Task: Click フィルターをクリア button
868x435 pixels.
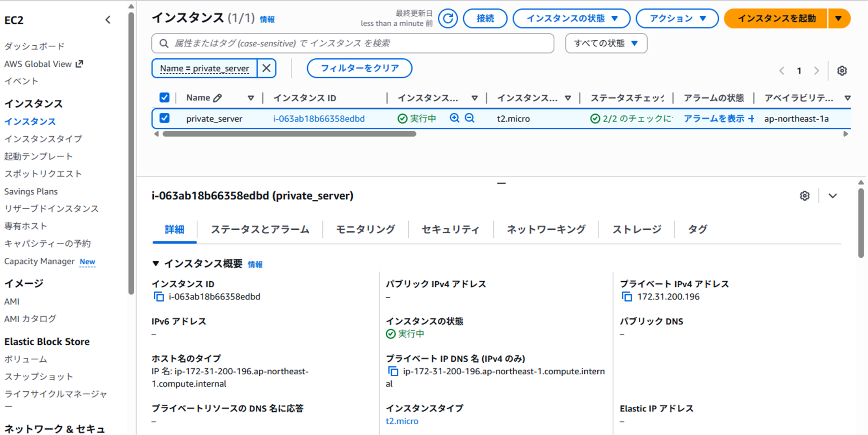Action: (359, 68)
